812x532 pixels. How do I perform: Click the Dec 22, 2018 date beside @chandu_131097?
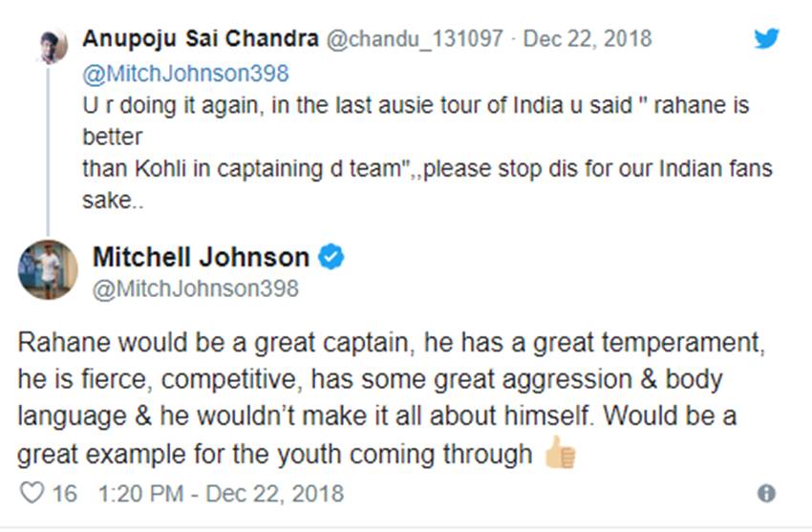[x=589, y=39]
